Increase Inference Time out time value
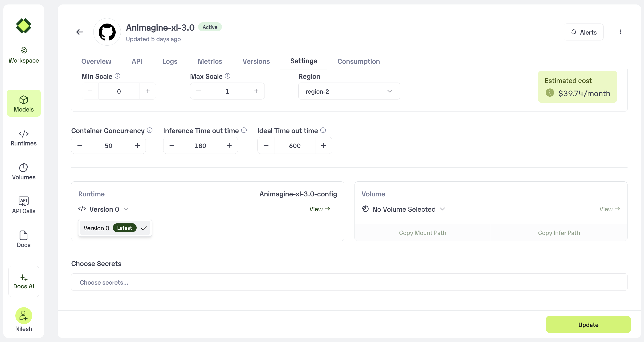 (229, 146)
